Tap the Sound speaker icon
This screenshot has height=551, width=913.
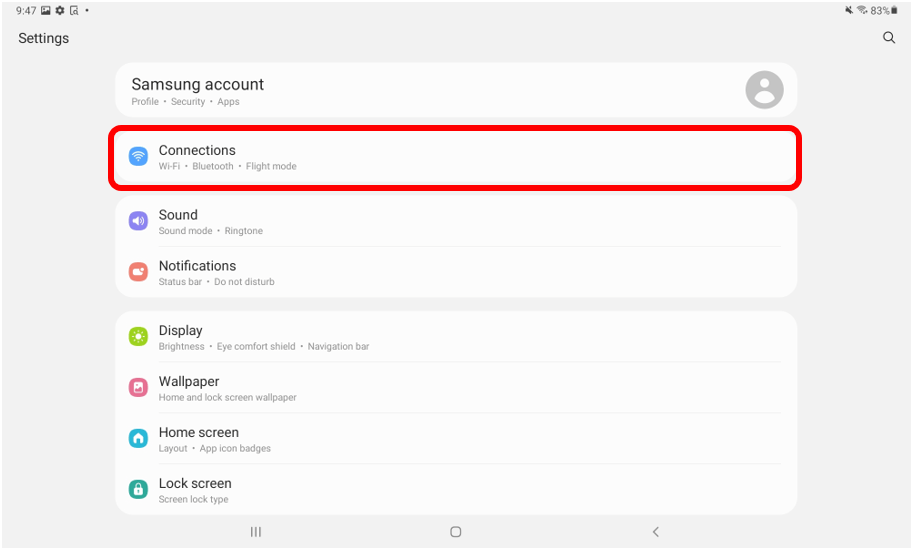coord(138,221)
